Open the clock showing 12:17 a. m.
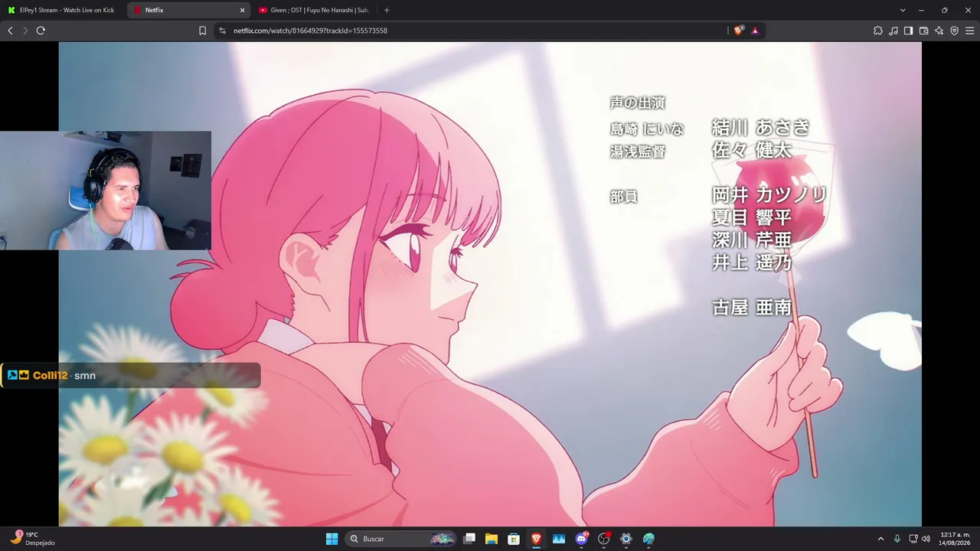 [955, 539]
